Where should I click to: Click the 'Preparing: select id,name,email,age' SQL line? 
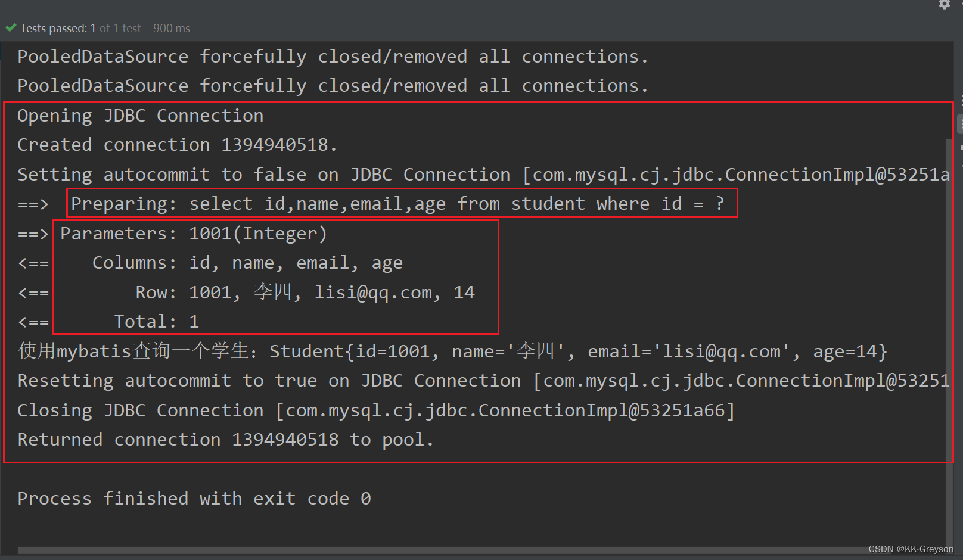tap(397, 204)
